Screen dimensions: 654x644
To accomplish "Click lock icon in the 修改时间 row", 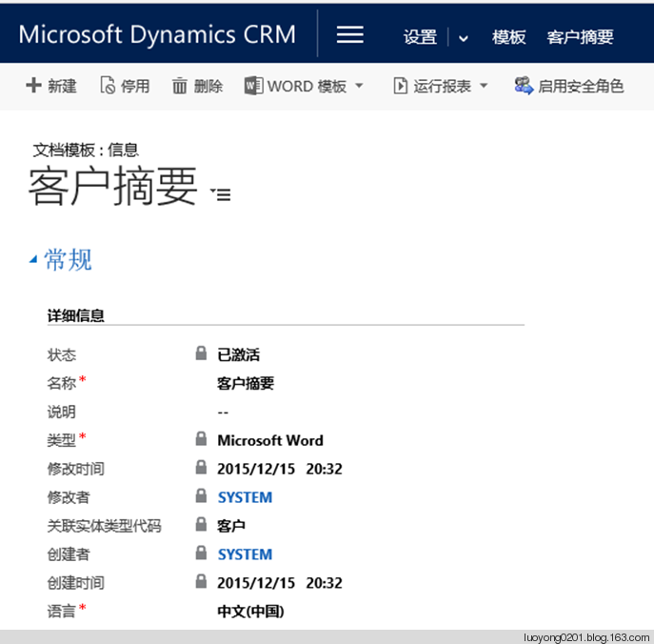I will tap(201, 468).
